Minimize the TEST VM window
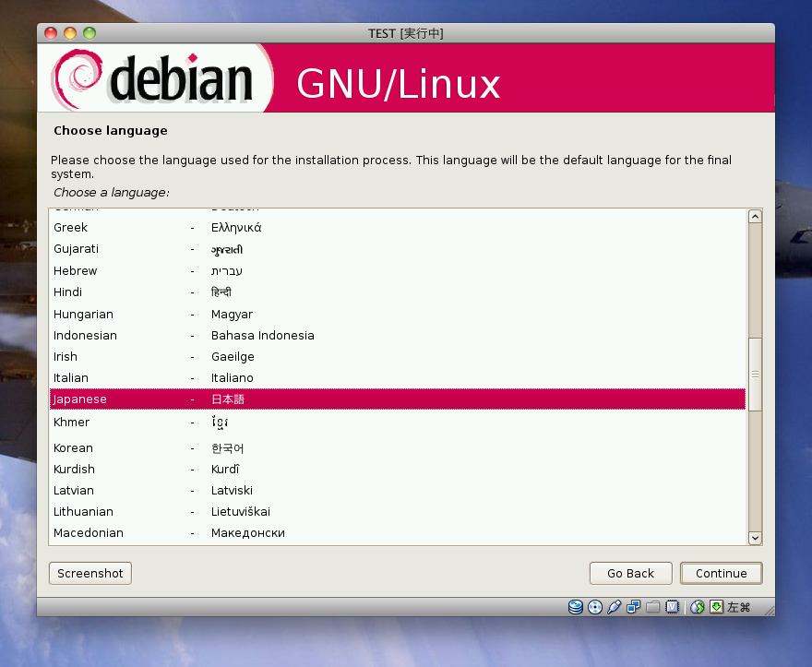This screenshot has width=812, height=667. pyautogui.click(x=70, y=33)
